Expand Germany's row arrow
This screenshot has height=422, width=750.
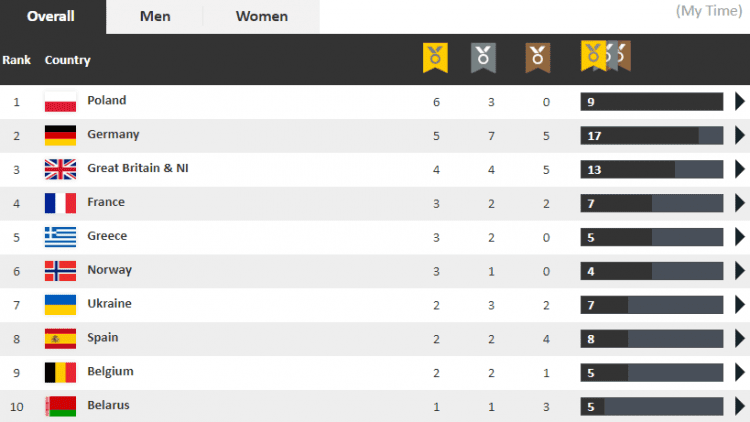click(740, 135)
